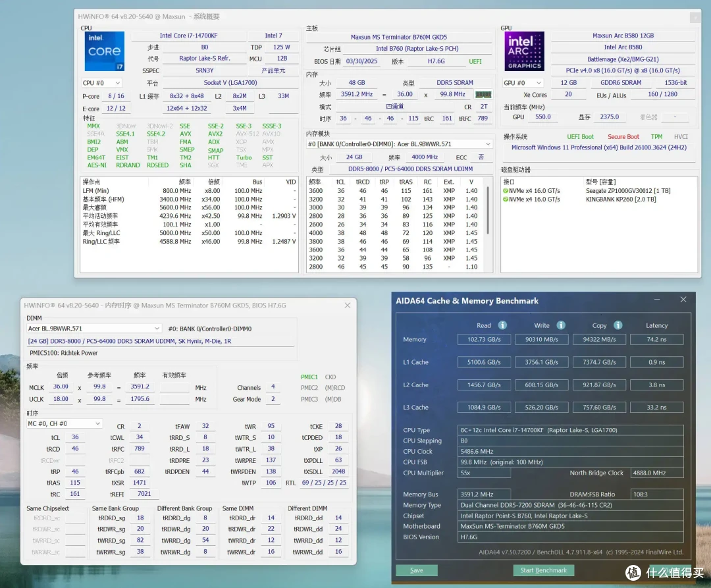The image size is (711, 588).
Task: Click the HVCI label
Action: tap(681, 136)
